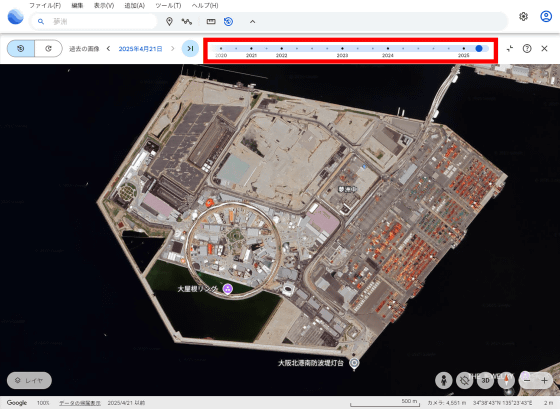
Task: Switch to historical imagery mode toggle
Action: point(21,49)
